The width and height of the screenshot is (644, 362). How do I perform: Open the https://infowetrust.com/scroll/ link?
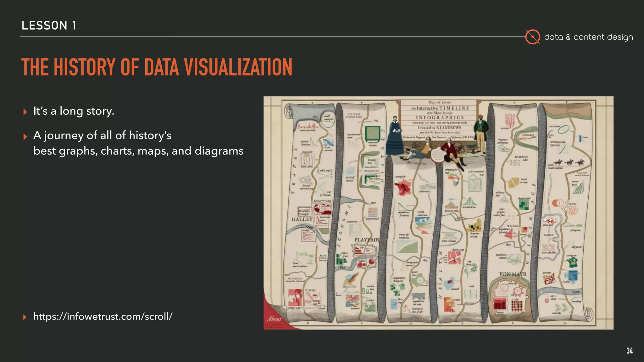tap(103, 316)
